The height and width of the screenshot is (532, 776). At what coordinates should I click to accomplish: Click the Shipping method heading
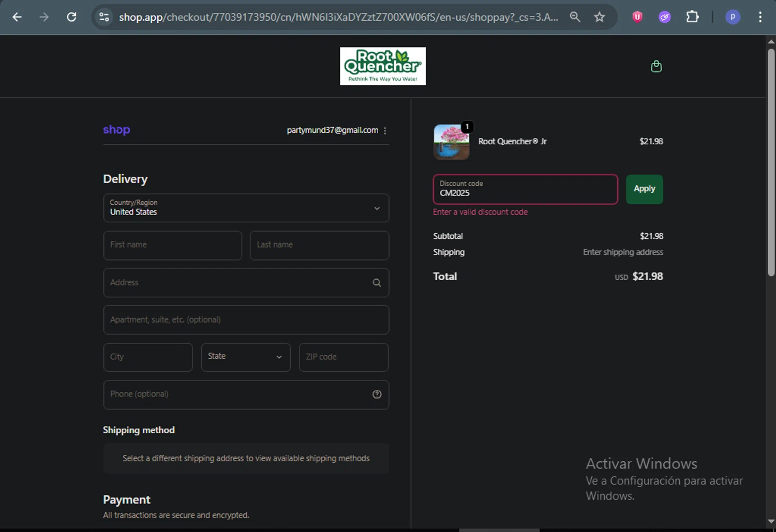[139, 430]
